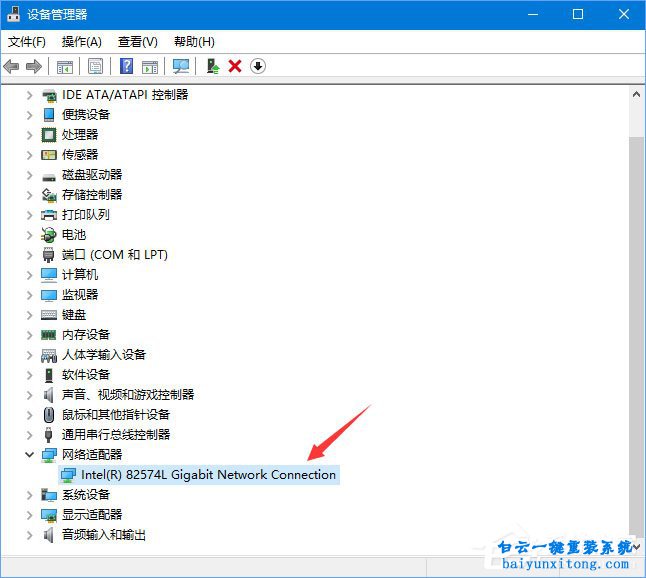Open the 帮助(H) menu
Viewport: 646px width, 578px height.
click(x=194, y=42)
